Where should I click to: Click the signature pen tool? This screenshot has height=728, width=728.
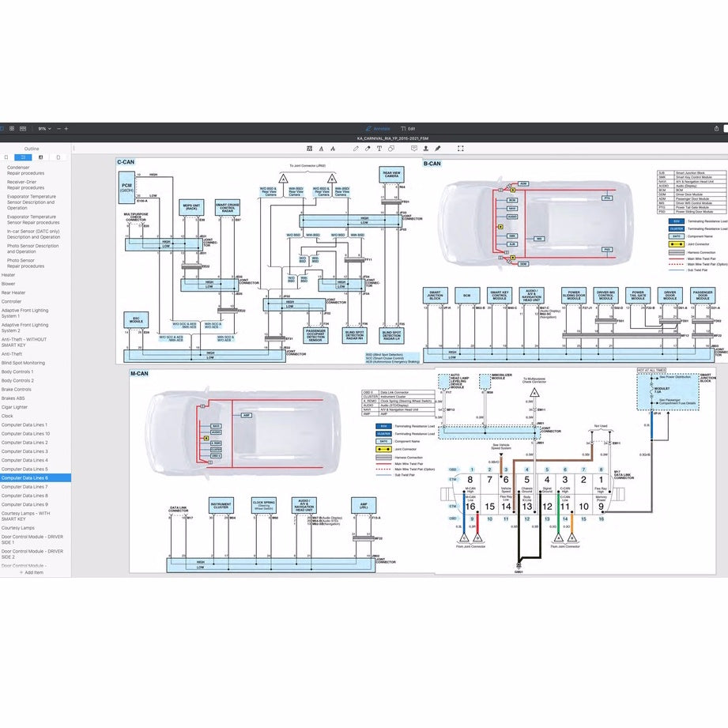point(437,148)
